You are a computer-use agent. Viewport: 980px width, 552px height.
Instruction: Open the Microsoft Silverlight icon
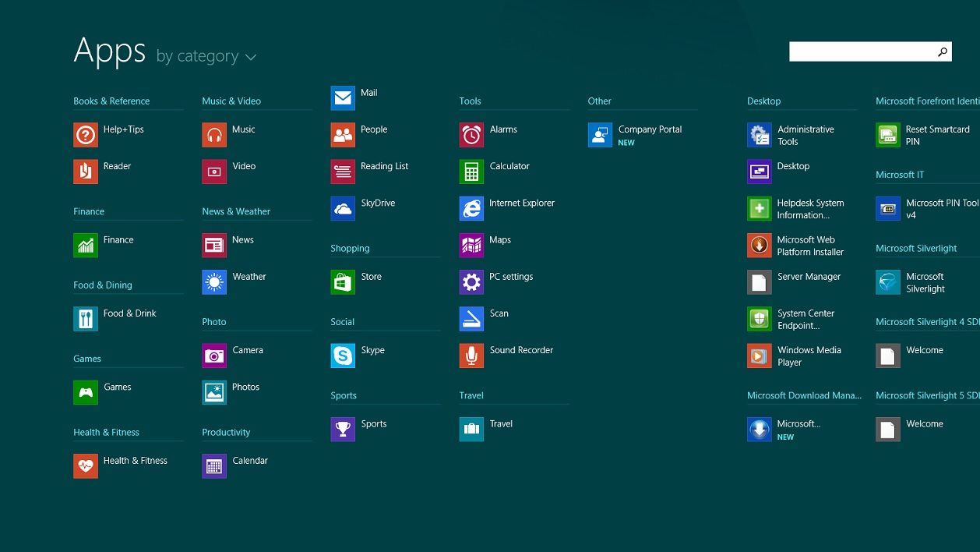pyautogui.click(x=888, y=282)
